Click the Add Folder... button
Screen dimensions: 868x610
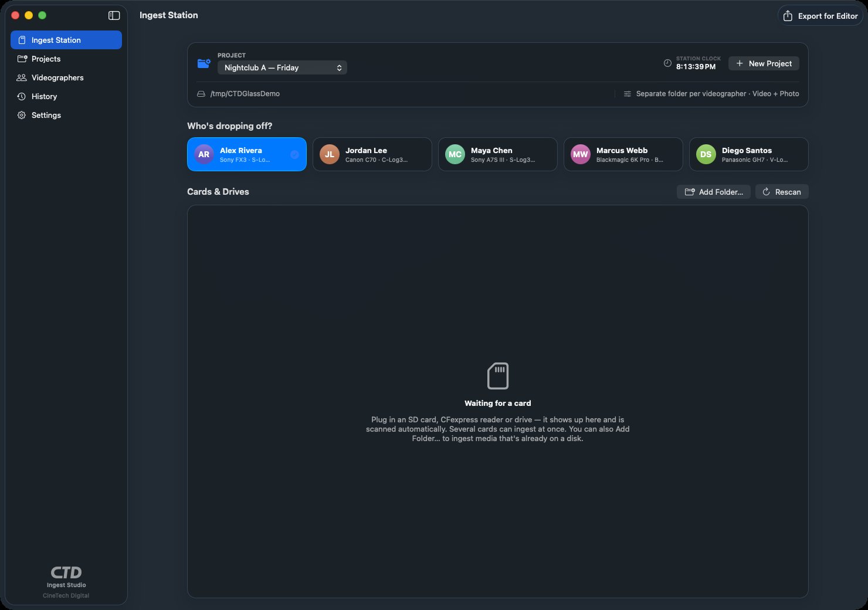coord(714,192)
